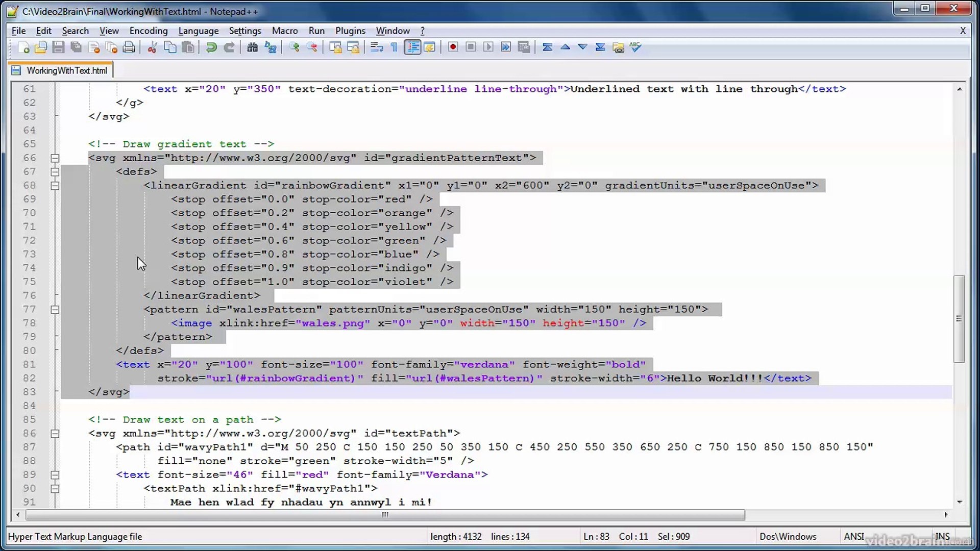The width and height of the screenshot is (980, 551).
Task: Click horizontal scrollbar left arrow
Action: coord(18,515)
